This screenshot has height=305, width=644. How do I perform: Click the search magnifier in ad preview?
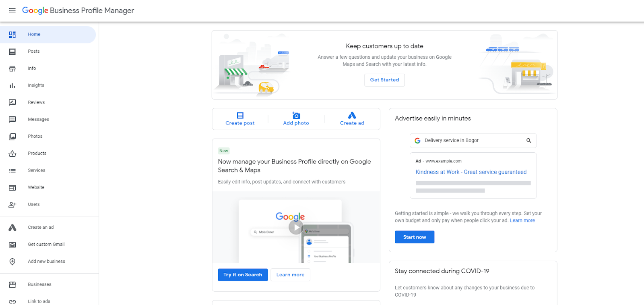coord(529,141)
